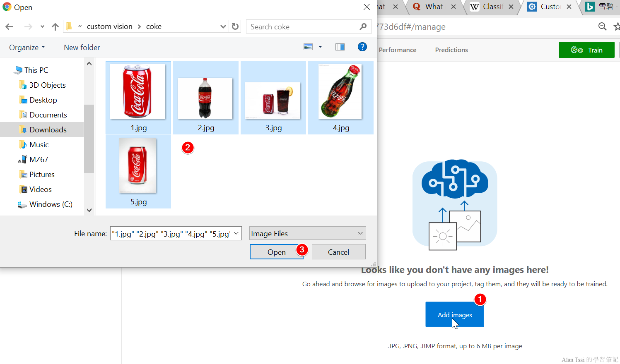This screenshot has width=620, height=364.
Task: Change view layout icon
Action: click(x=308, y=47)
